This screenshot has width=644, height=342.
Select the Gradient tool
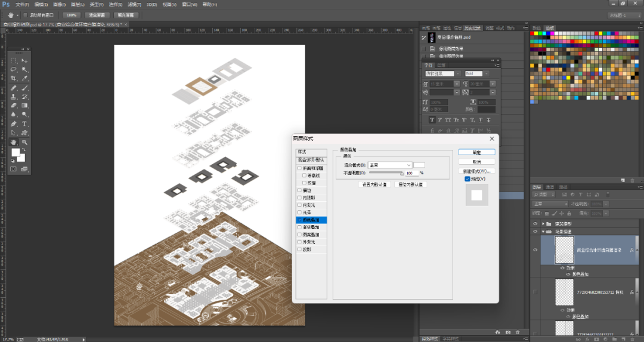coord(24,106)
